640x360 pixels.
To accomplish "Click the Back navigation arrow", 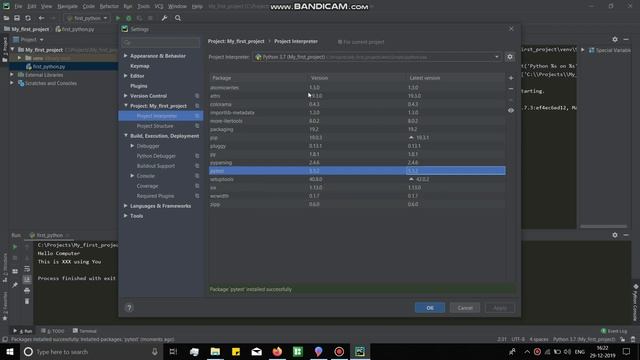I will (41, 18).
